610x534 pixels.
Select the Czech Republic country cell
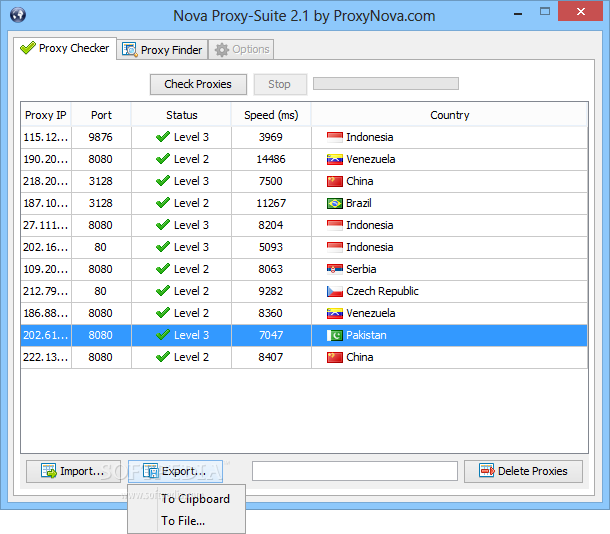coord(449,291)
